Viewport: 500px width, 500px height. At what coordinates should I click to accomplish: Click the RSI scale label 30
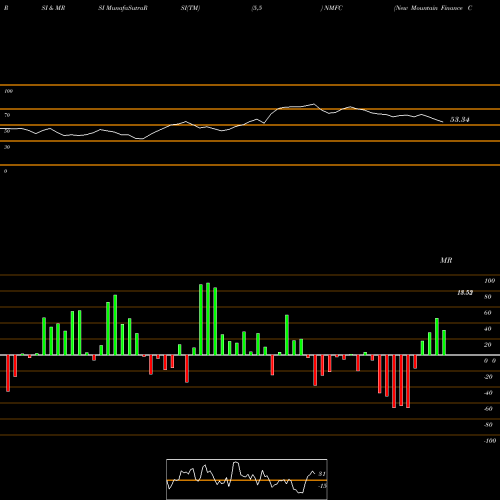point(7,147)
